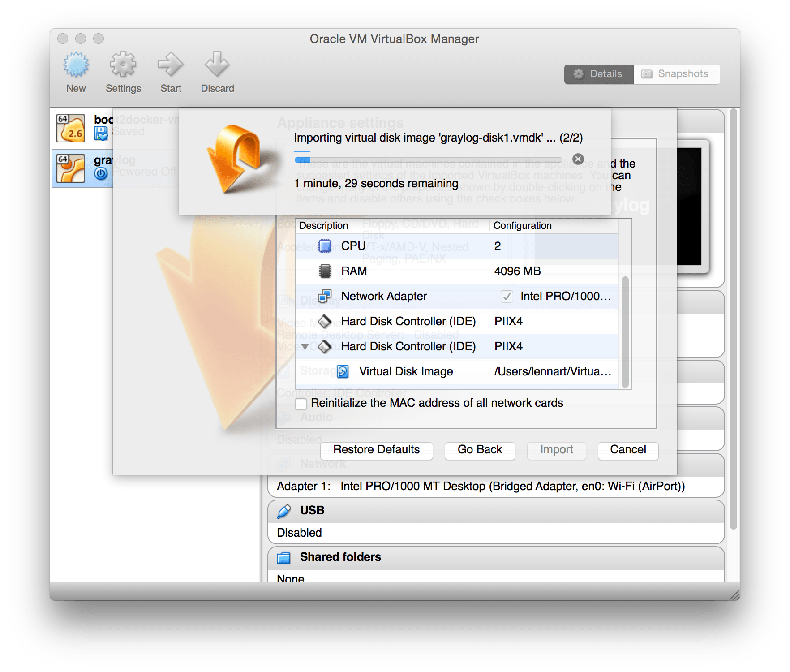Select the /Users/lennart/Virtua... disk path
Image resolution: width=790 pixels, height=672 pixels.
(553, 371)
